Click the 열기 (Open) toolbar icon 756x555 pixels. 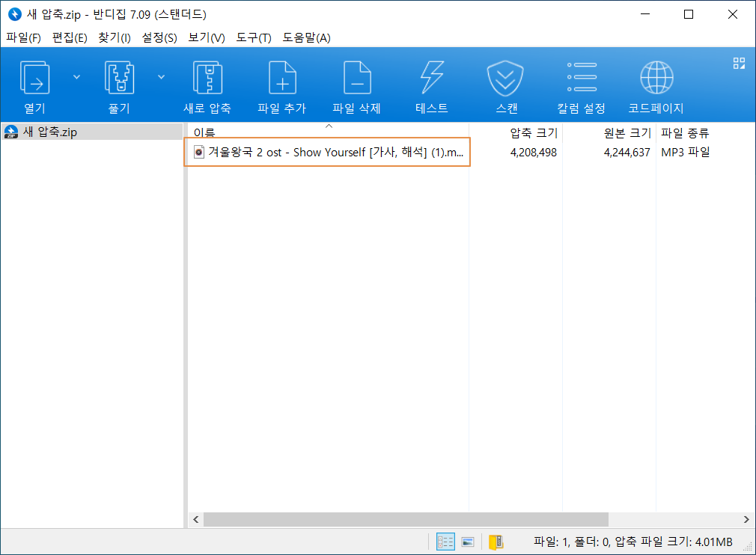click(34, 77)
